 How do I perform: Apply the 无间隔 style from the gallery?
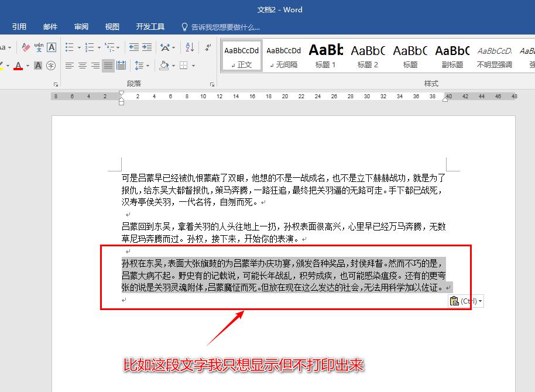(283, 56)
